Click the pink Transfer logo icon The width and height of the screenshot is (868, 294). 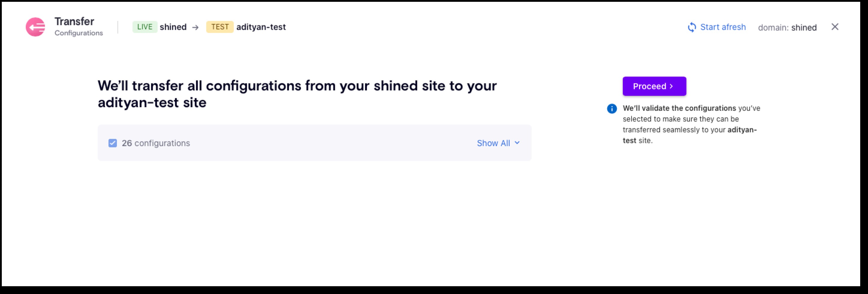35,27
